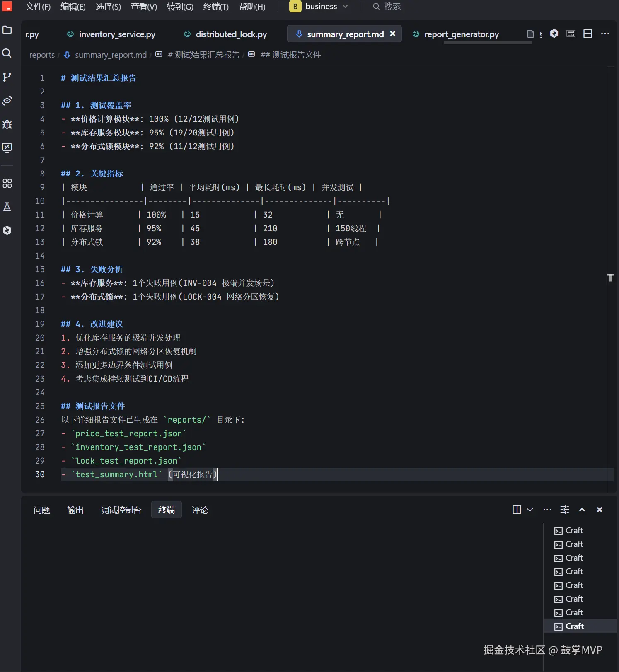Switch to the distributed_lock.py tab
Viewport: 619px width, 672px height.
[226, 34]
